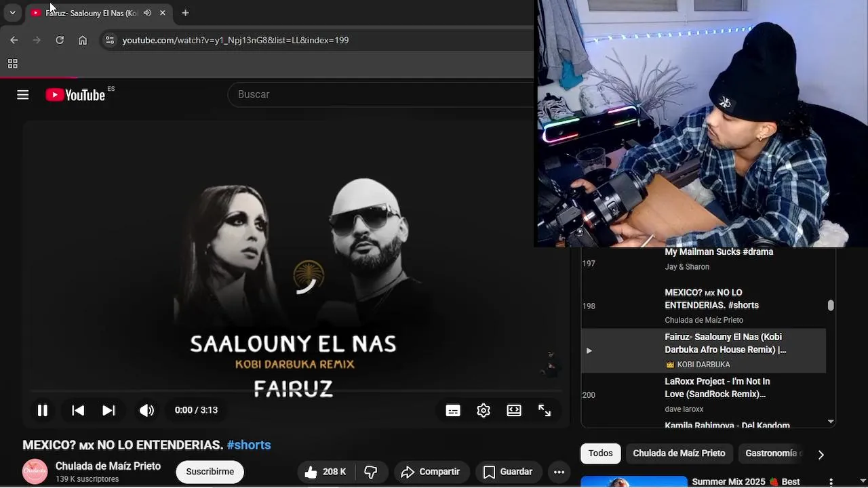Click the playlist scrollbar thumb
Image resolution: width=868 pixels, height=488 pixels.
click(x=831, y=305)
